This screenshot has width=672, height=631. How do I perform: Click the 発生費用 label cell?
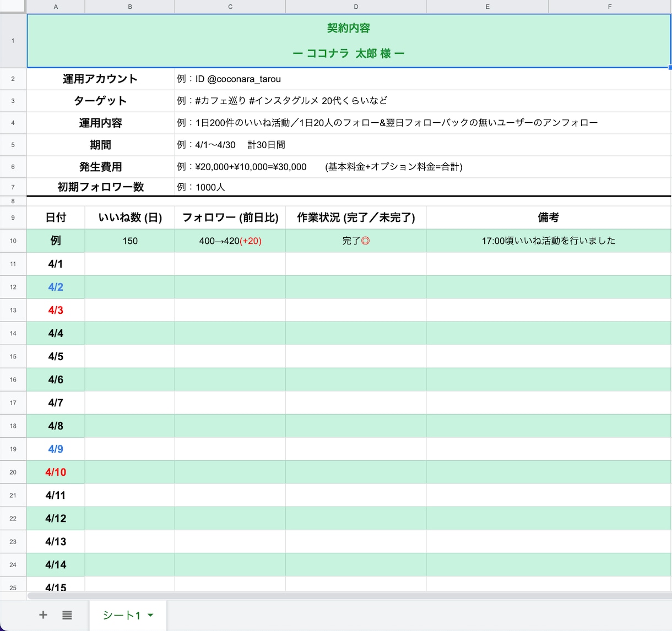tap(101, 167)
